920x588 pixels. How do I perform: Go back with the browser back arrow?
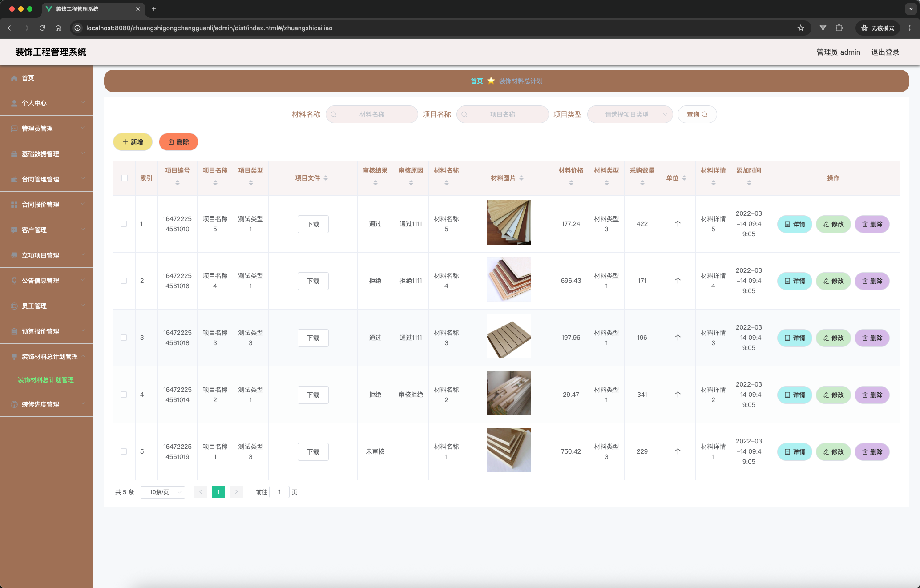click(10, 28)
